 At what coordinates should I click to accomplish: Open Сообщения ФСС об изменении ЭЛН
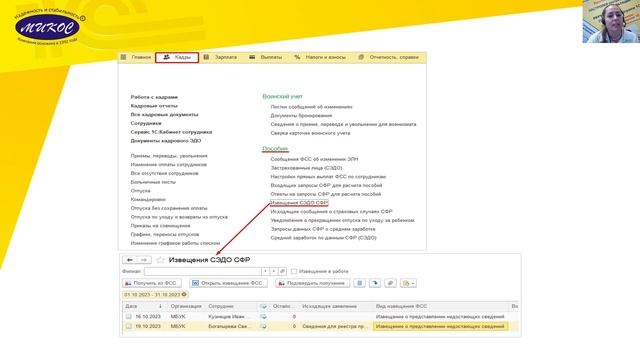pos(314,159)
